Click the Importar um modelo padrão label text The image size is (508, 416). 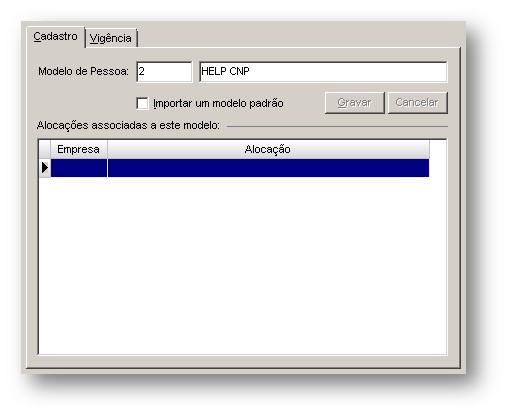coord(218,103)
